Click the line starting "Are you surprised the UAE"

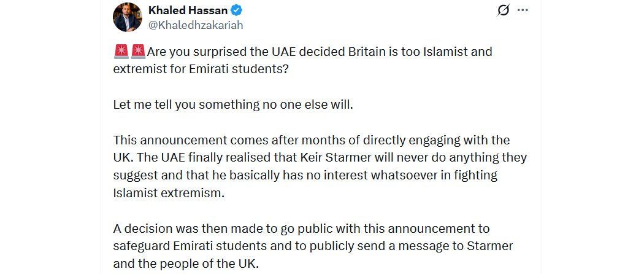(x=319, y=52)
